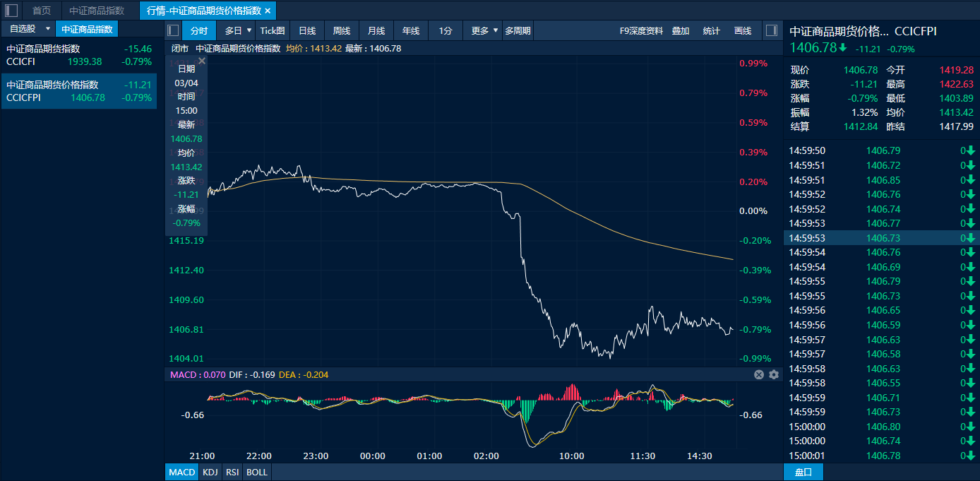Toggle the left sidebar panel icon in top bar
The image size is (980, 481).
[11, 11]
